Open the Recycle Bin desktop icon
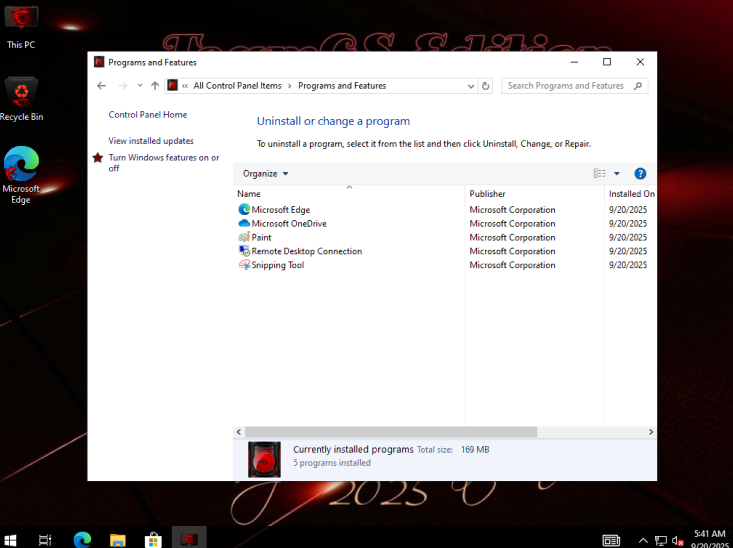The height and width of the screenshot is (548, 733). pyautogui.click(x=21, y=99)
